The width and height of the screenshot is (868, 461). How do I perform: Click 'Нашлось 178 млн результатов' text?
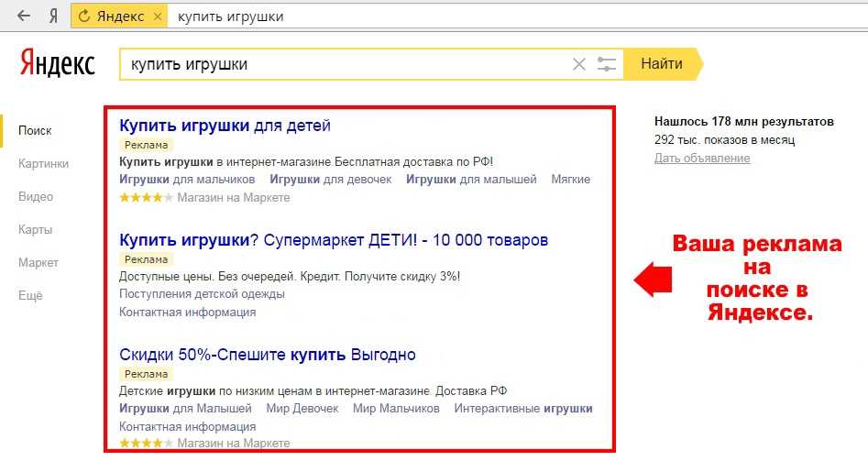744,122
